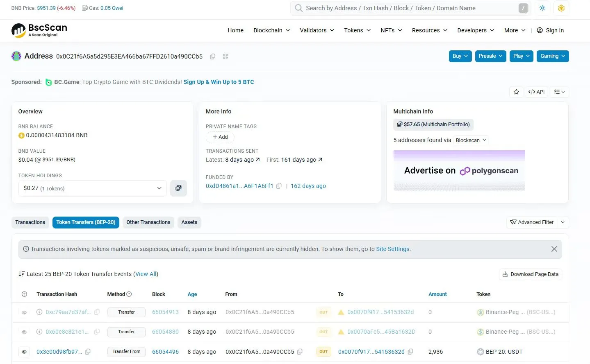Open block 66054913
Image resolution: width=590 pixels, height=364 pixels.
(165, 312)
